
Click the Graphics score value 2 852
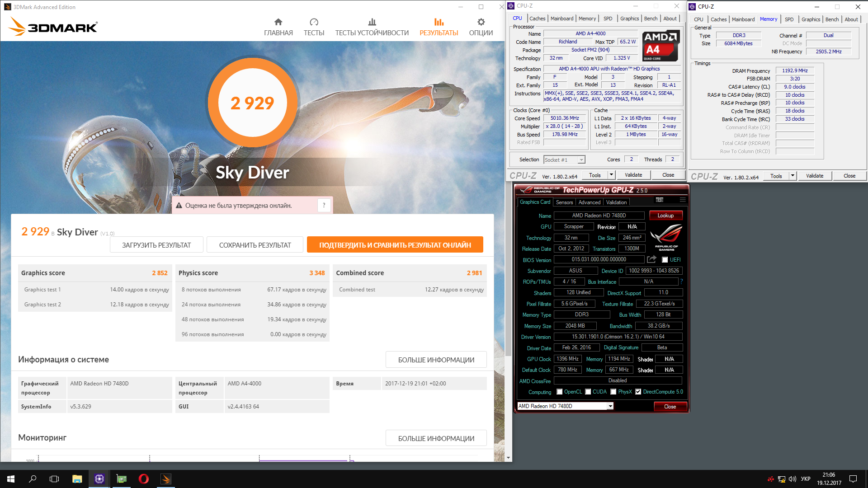click(x=160, y=273)
